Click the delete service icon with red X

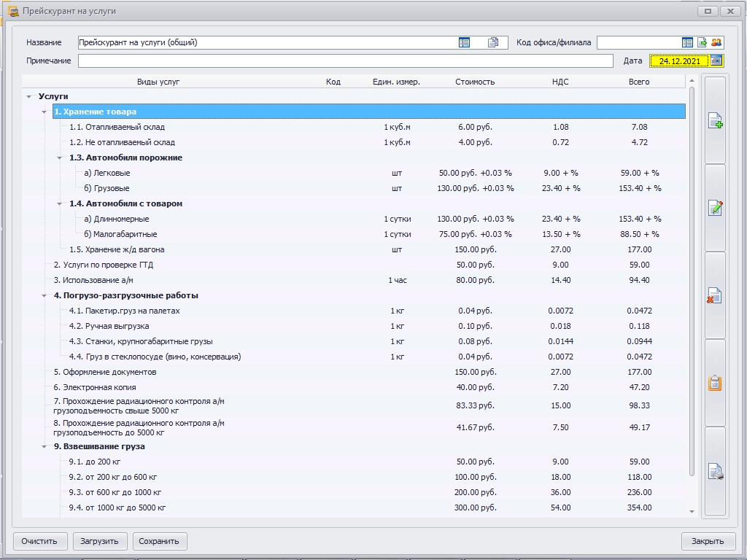(715, 296)
